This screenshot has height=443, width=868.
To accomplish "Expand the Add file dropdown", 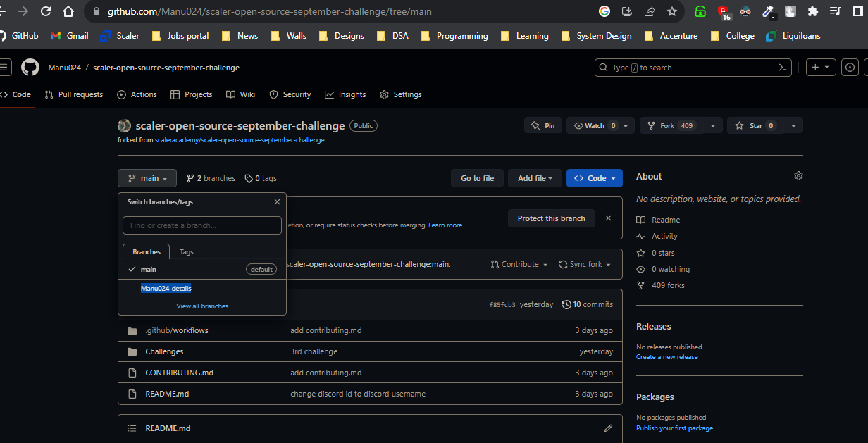I will (x=534, y=177).
